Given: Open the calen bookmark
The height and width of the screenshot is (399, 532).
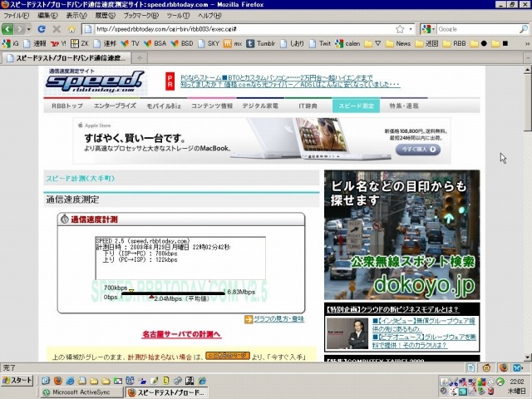Looking at the screenshot, I should [347, 43].
